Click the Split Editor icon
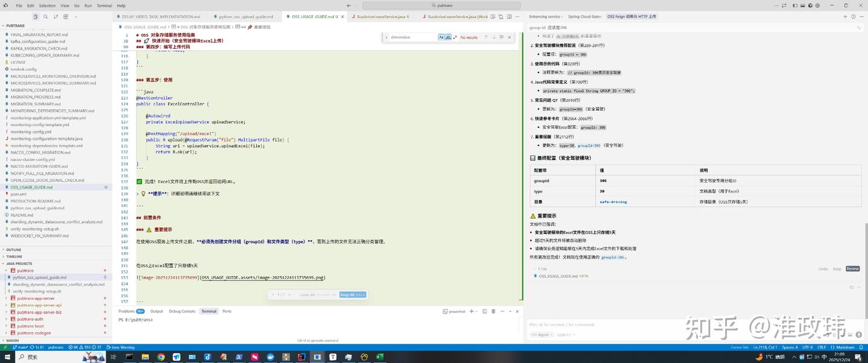 [x=509, y=16]
